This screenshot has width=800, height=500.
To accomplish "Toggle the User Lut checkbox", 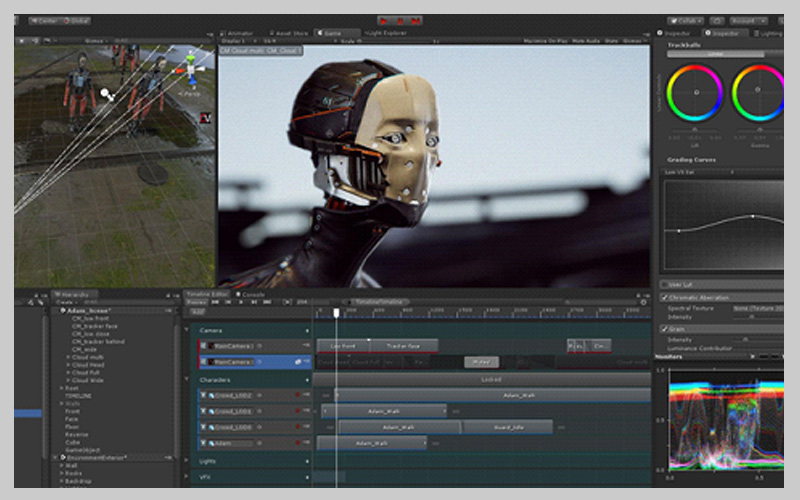I will coord(665,284).
